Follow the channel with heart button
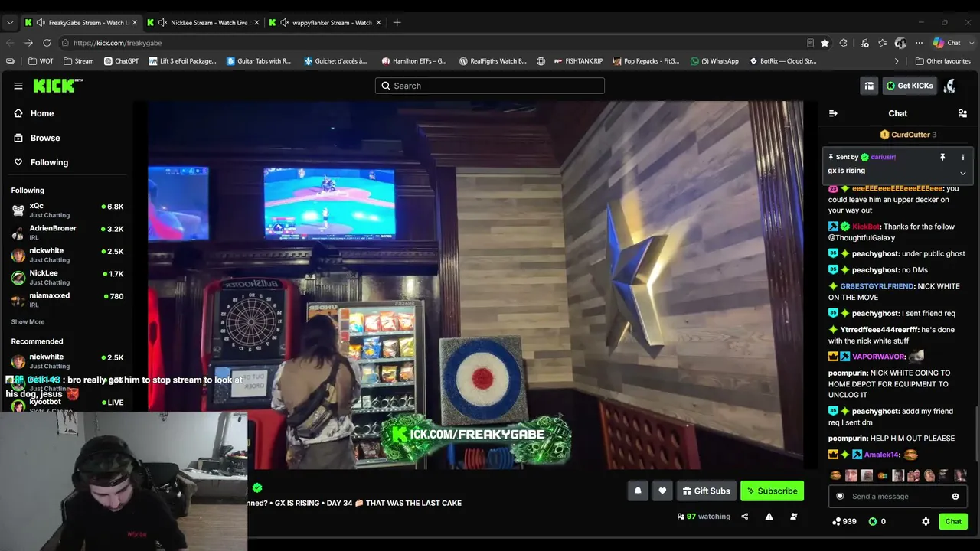This screenshot has height=551, width=980. [x=662, y=491]
